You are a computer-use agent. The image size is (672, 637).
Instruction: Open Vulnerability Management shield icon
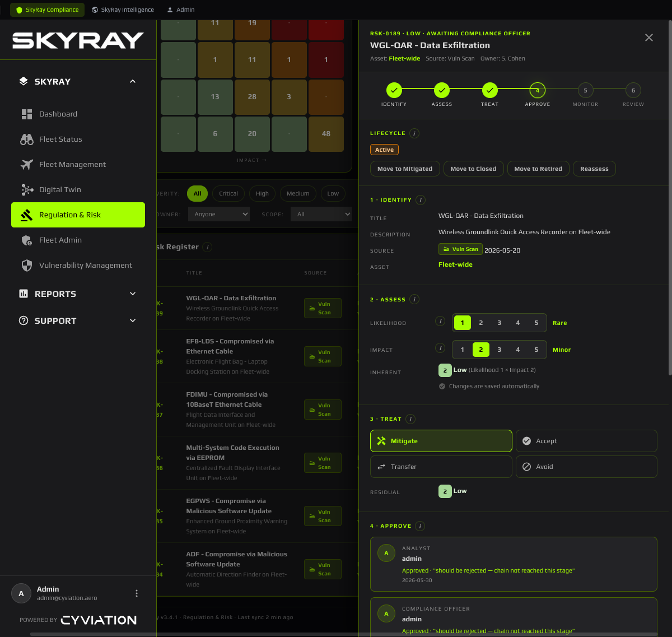[x=27, y=266]
